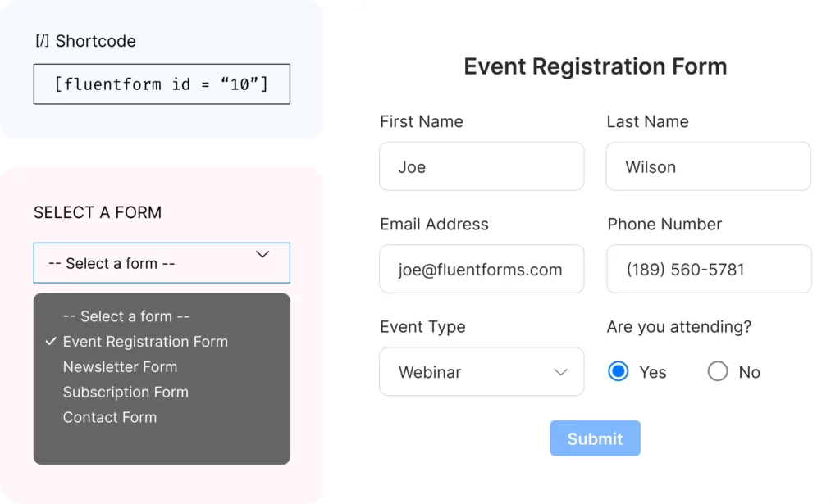Click the shortcode bracket icon

43,41
